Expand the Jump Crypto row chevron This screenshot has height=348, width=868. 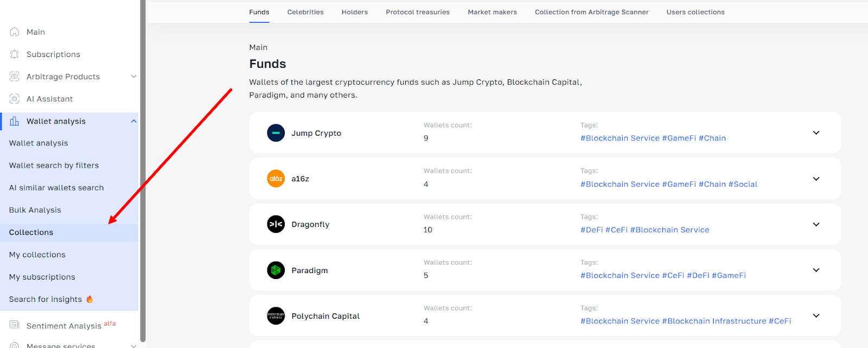816,133
